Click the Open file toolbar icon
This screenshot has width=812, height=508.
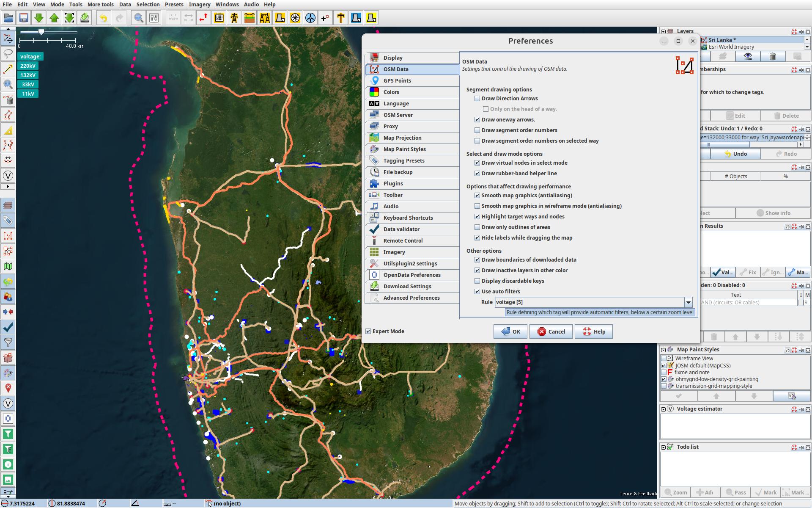pos(8,18)
